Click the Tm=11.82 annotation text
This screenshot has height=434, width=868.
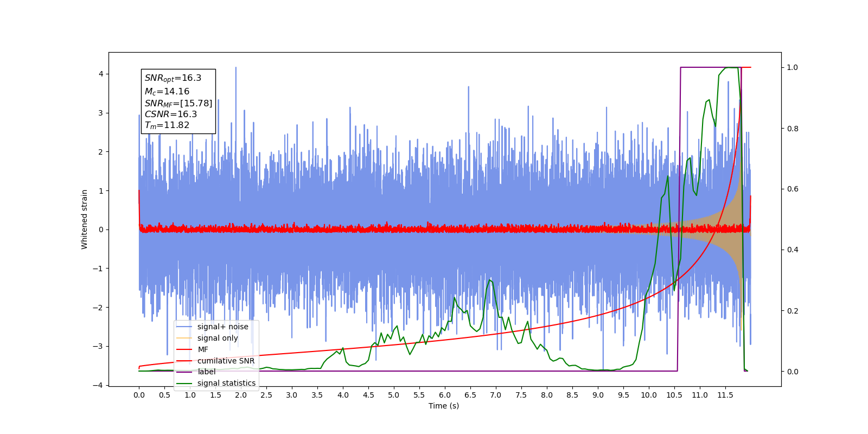(x=167, y=125)
